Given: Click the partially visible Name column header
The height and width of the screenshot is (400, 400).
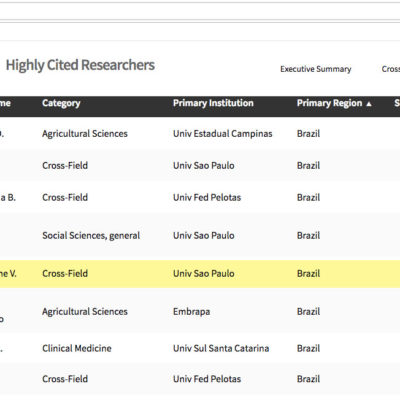Looking at the screenshot, I should click(x=5, y=103).
